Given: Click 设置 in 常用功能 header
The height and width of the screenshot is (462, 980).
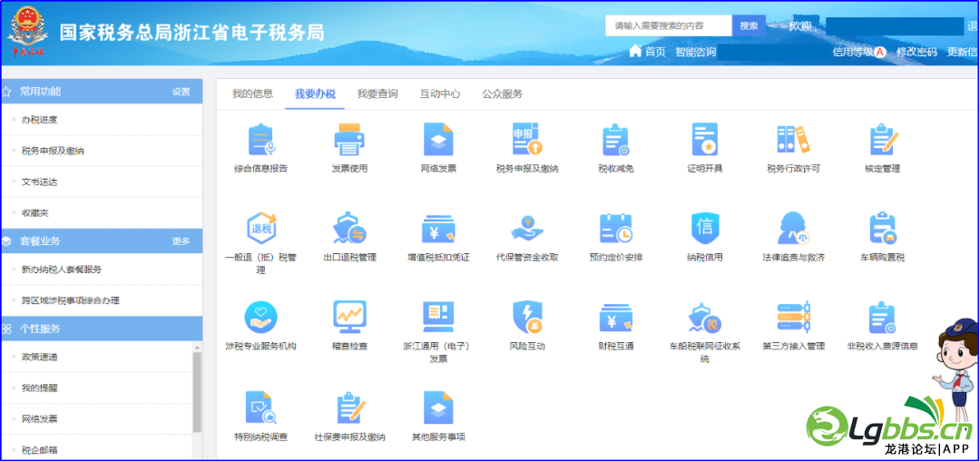Looking at the screenshot, I should [x=181, y=92].
